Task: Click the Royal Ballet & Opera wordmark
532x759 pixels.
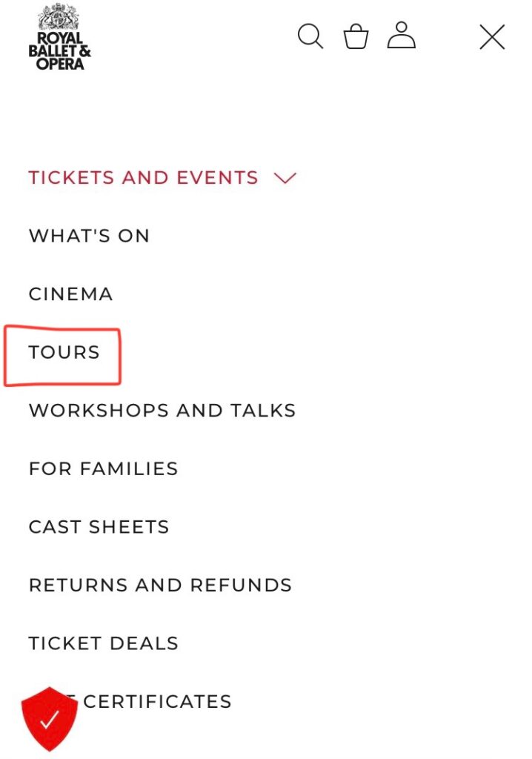Action: click(x=59, y=51)
